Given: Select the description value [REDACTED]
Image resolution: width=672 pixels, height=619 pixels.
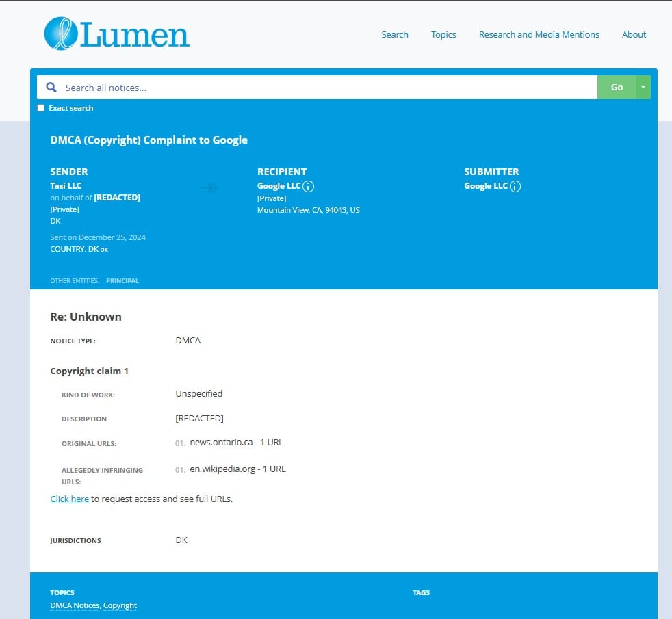Looking at the screenshot, I should 199,418.
